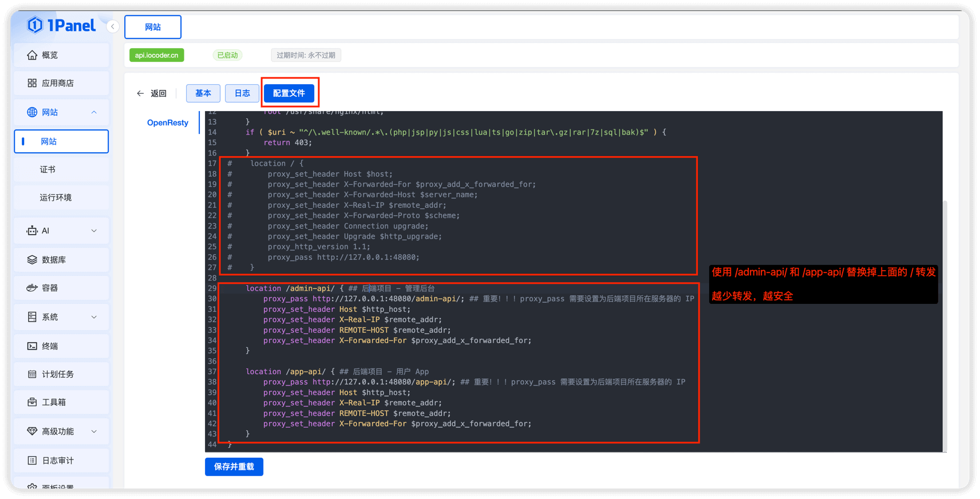Expand the 高级功能 sidebar menu
Image resolution: width=980 pixels, height=499 pixels.
click(x=94, y=431)
